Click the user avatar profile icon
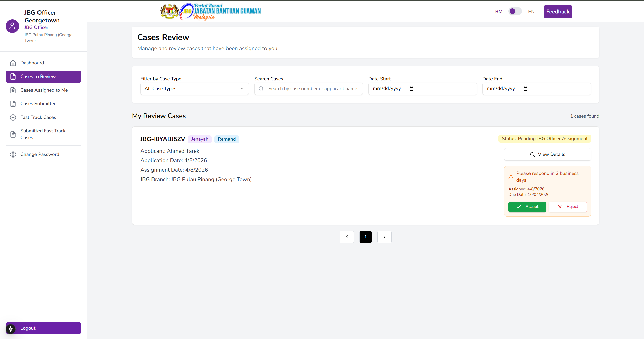Screen dimensions: 644x339 12,26
